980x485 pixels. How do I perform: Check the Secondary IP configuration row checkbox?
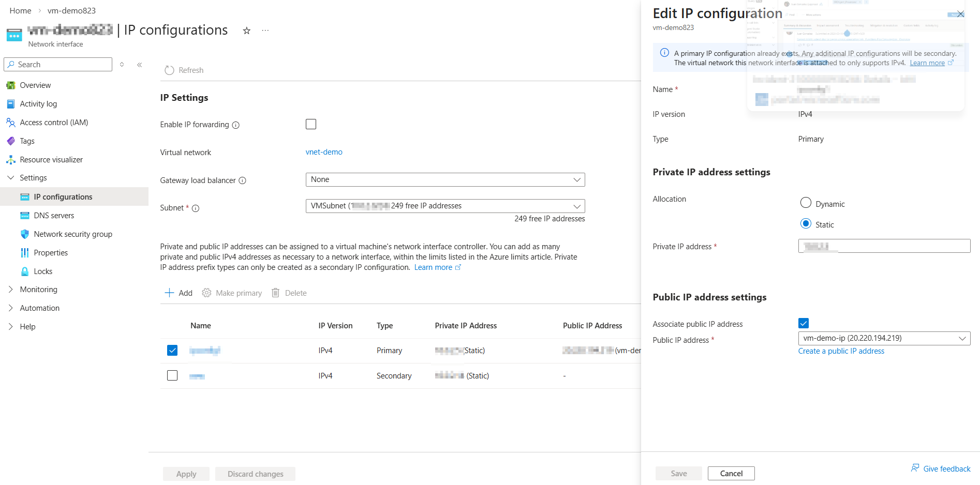click(172, 375)
